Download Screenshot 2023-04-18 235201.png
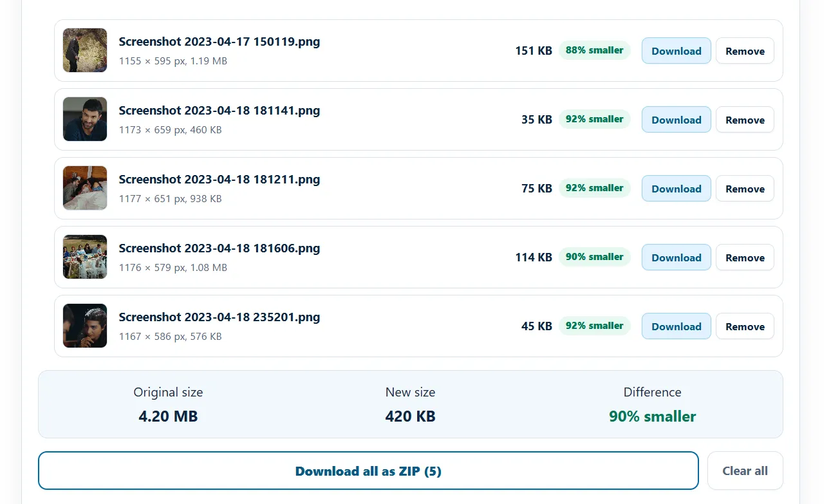Image resolution: width=840 pixels, height=504 pixels. click(676, 326)
